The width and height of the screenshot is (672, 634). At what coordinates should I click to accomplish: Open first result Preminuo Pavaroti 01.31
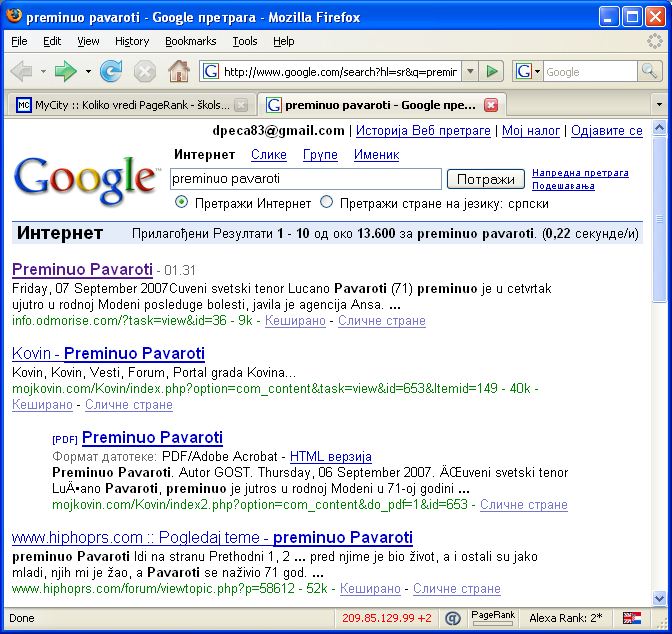(82, 269)
